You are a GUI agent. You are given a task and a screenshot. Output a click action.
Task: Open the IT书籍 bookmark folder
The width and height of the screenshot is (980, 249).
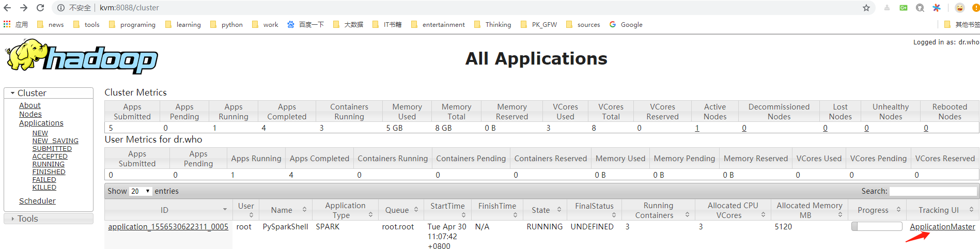click(387, 24)
